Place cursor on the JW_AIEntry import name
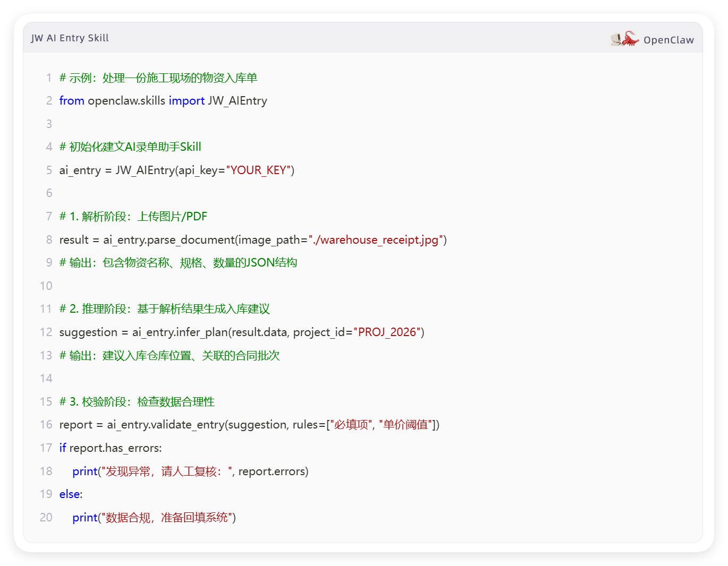728x566 pixels. pyautogui.click(x=237, y=101)
